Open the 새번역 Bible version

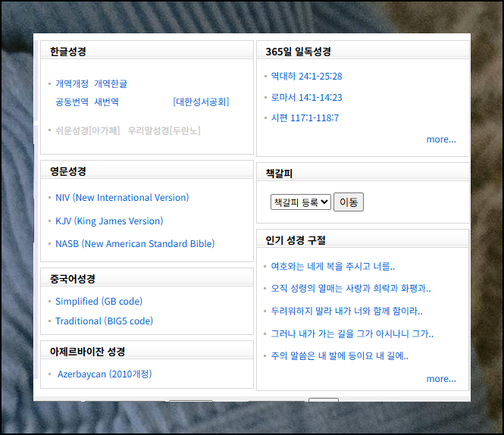(106, 102)
